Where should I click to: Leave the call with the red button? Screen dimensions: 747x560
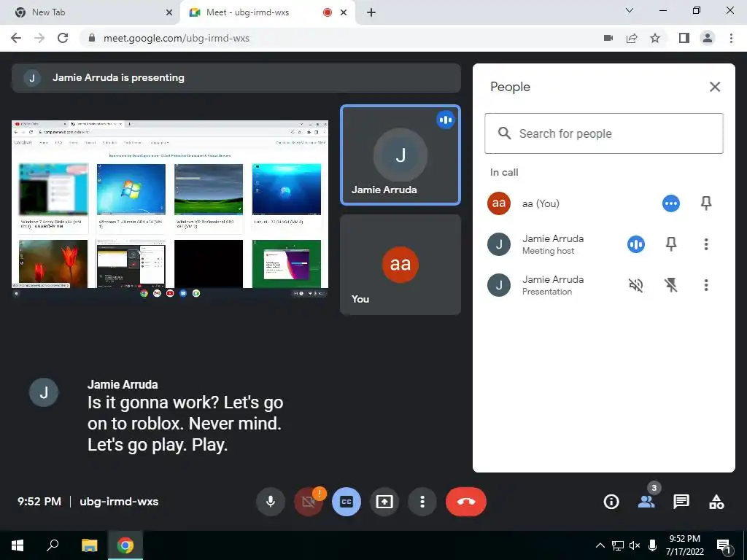[x=466, y=502]
